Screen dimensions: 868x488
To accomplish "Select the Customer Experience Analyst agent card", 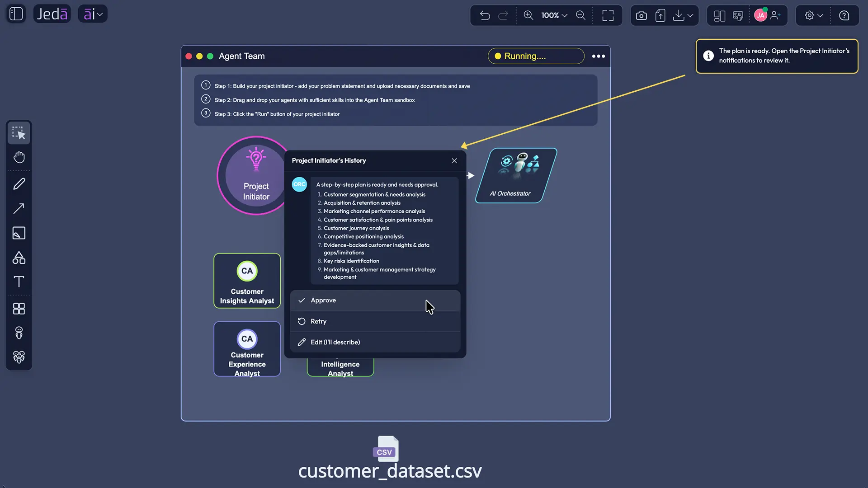I will pos(247,349).
